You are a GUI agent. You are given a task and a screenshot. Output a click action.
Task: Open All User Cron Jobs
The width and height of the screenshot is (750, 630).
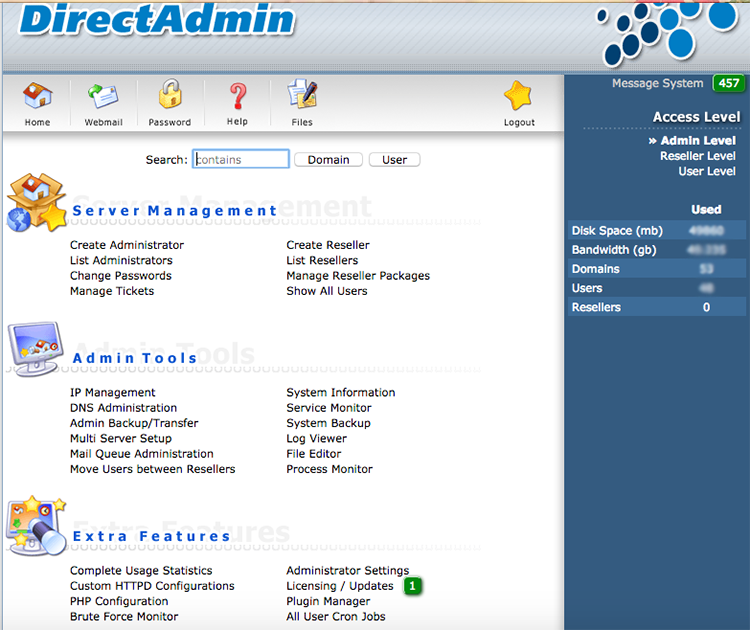click(336, 616)
